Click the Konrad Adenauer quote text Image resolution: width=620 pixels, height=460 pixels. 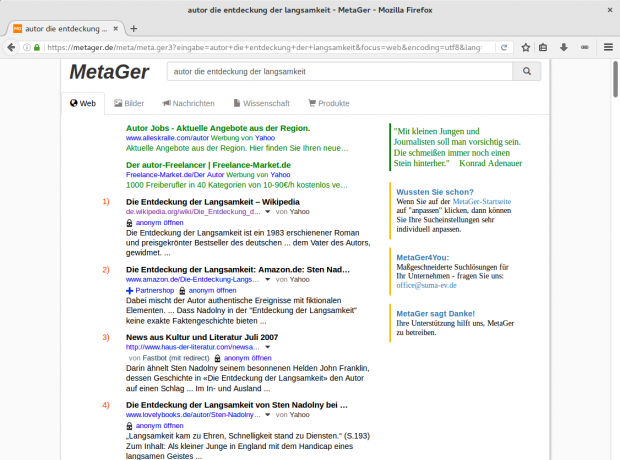pyautogui.click(x=457, y=147)
